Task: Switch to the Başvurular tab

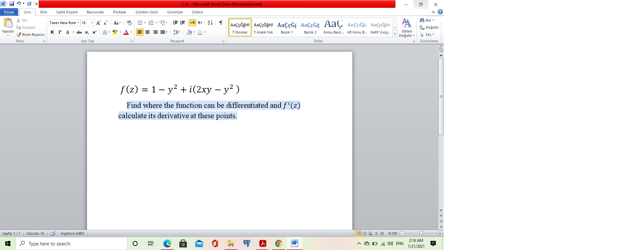Action: click(95, 12)
